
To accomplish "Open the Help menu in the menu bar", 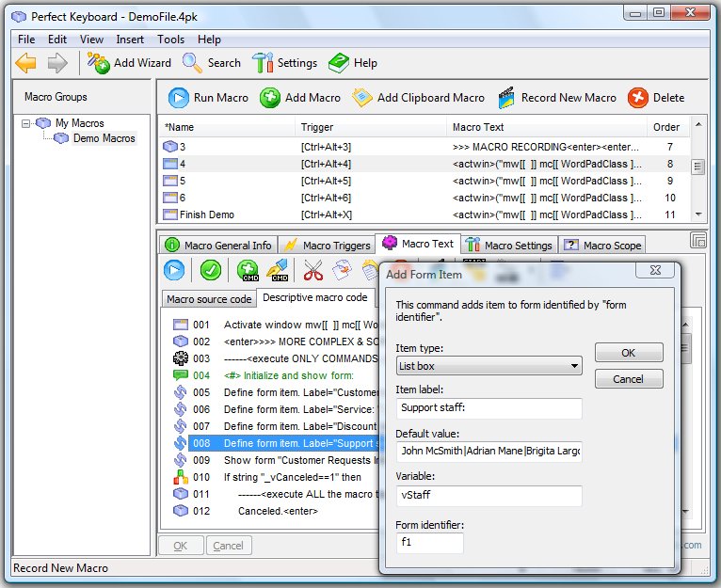I will [x=209, y=40].
